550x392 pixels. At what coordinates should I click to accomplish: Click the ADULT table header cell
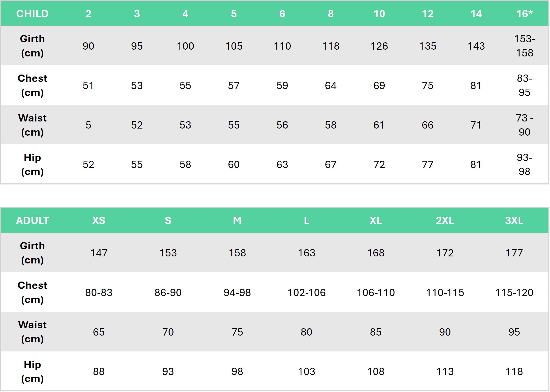(x=32, y=221)
